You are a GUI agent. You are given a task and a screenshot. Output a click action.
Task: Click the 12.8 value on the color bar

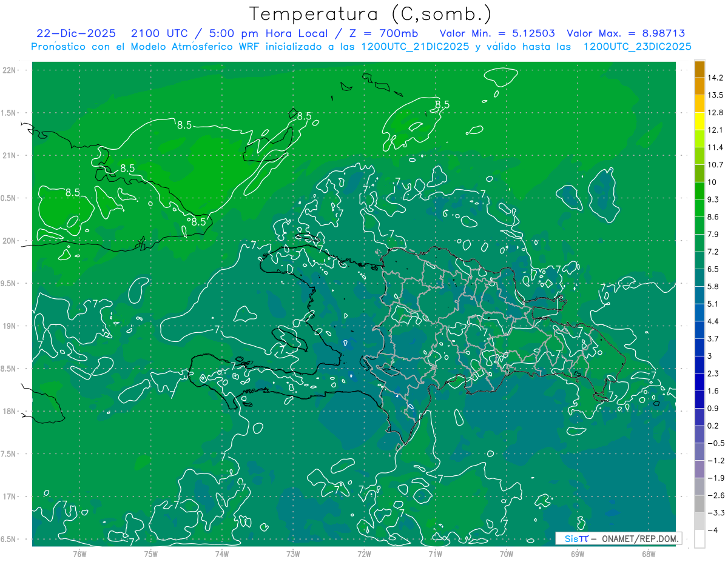(x=715, y=113)
